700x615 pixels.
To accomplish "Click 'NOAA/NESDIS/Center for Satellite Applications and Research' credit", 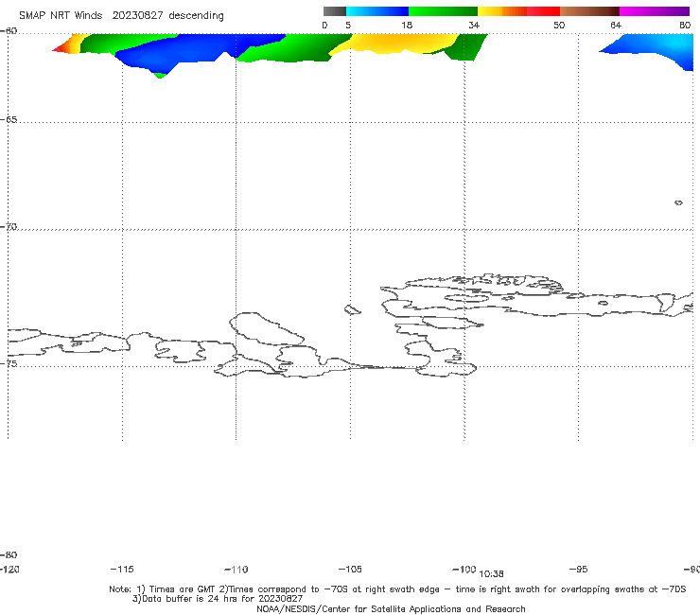I will [391, 608].
